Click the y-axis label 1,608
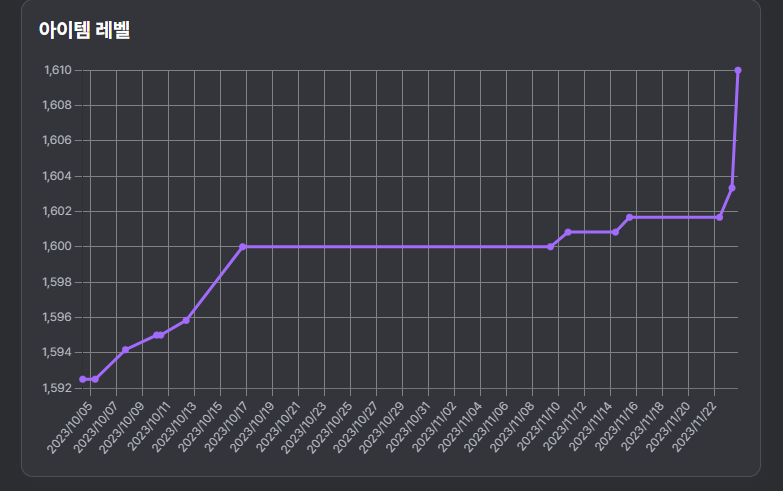783x491 pixels. click(x=58, y=105)
